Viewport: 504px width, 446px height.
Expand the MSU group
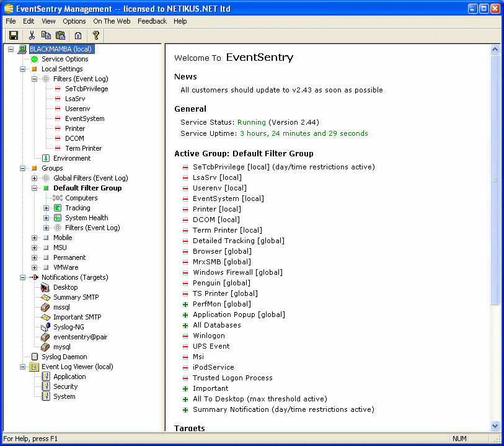pyautogui.click(x=34, y=248)
